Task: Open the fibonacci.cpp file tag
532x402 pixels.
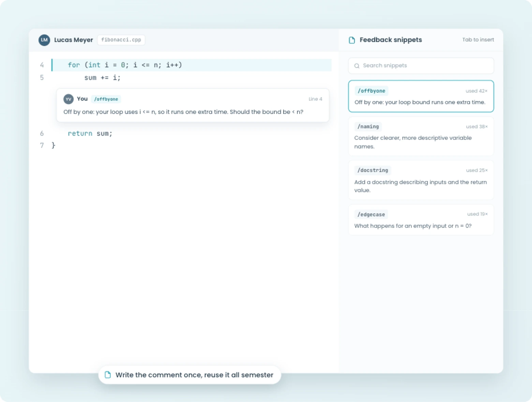Action: click(121, 40)
